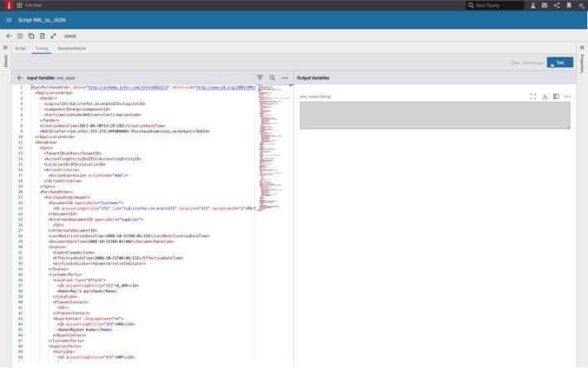The height and width of the screenshot is (368, 588).
Task: Go back using the toolbar arrow
Action: [9, 36]
